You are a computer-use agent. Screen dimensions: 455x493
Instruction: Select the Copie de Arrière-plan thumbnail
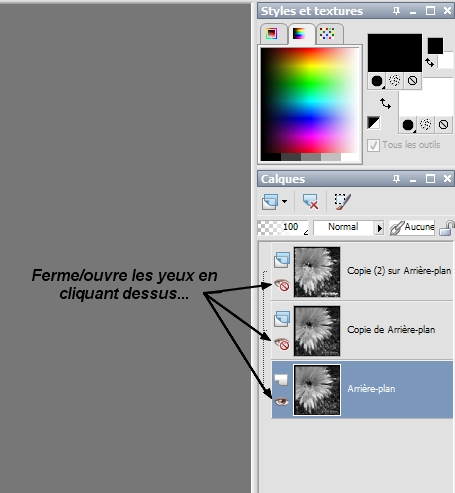(317, 331)
